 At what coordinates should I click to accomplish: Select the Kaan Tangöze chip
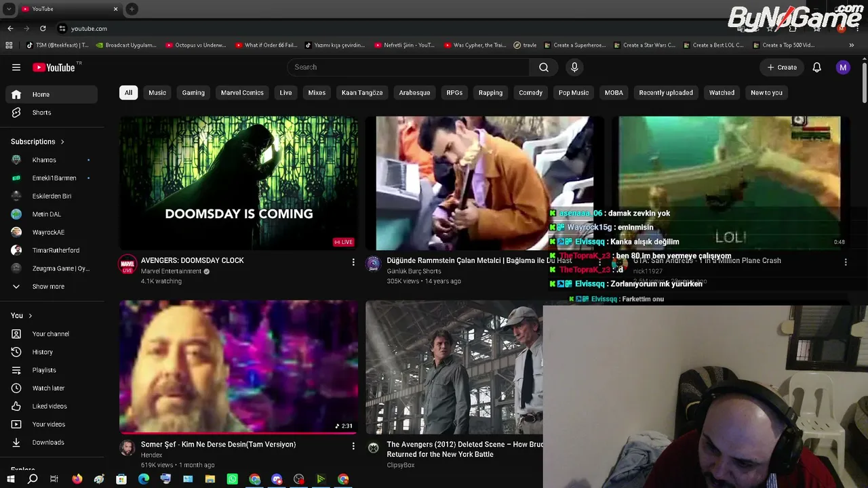(x=362, y=93)
